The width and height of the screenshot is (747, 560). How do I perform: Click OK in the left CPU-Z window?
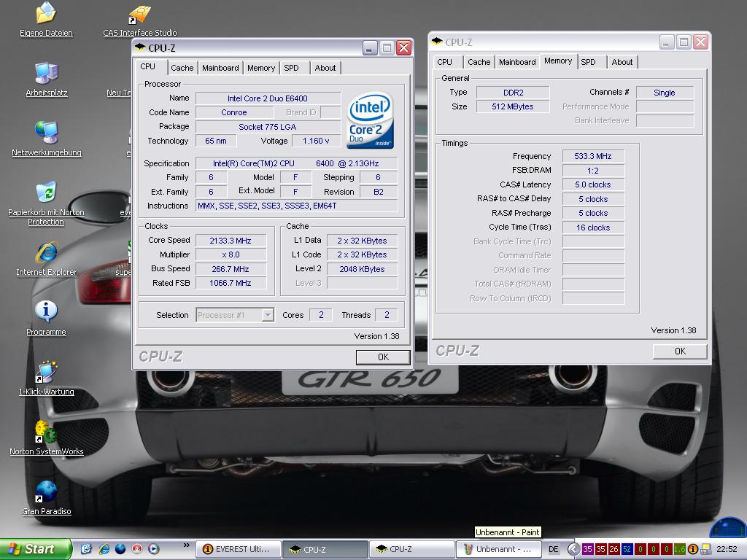[383, 357]
